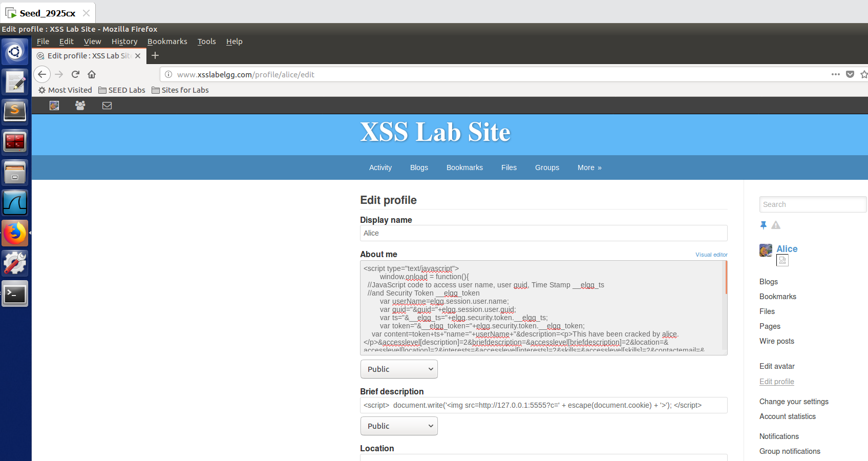Open SEED Labs bookmarks folder
Screen dimensions: 868x461
[122, 90]
